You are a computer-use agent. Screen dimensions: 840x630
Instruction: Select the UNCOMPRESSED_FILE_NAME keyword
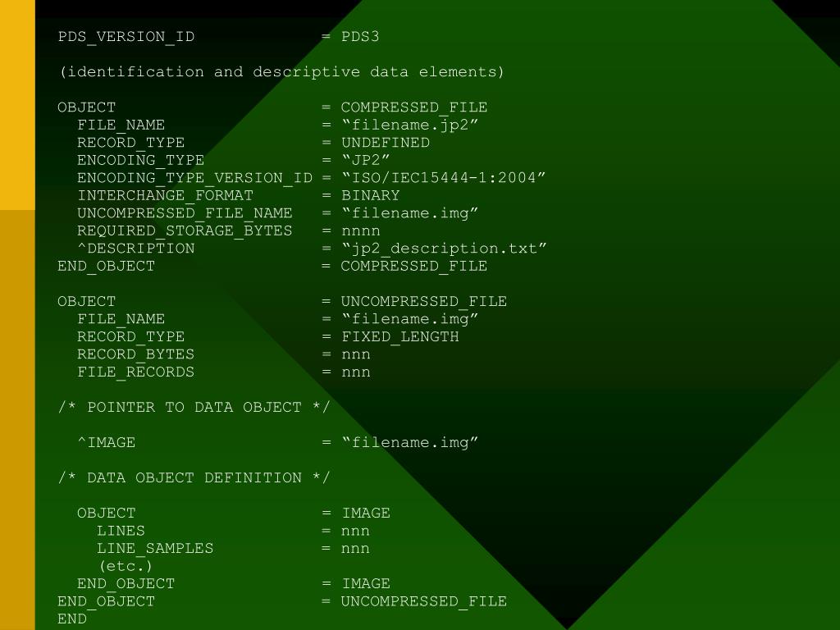pyautogui.click(x=185, y=214)
